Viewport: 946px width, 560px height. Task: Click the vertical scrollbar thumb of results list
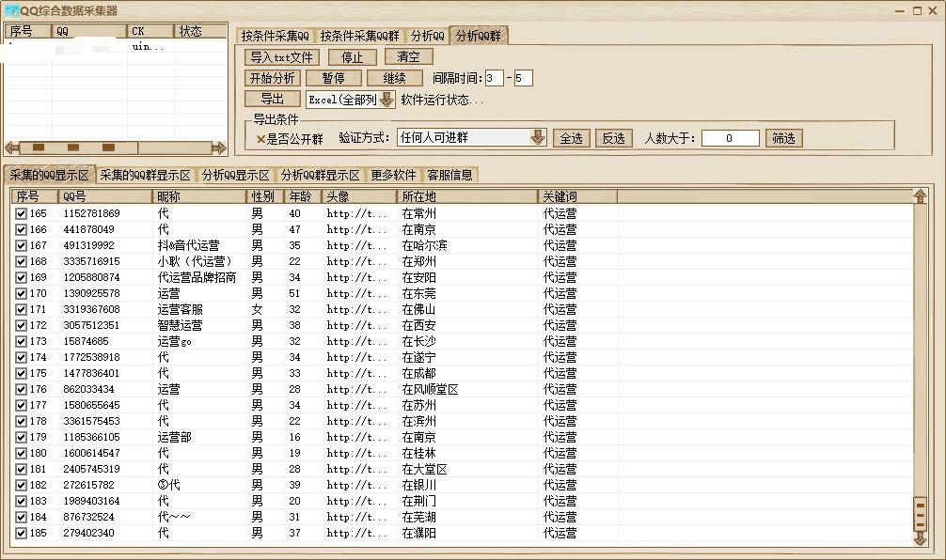920,514
